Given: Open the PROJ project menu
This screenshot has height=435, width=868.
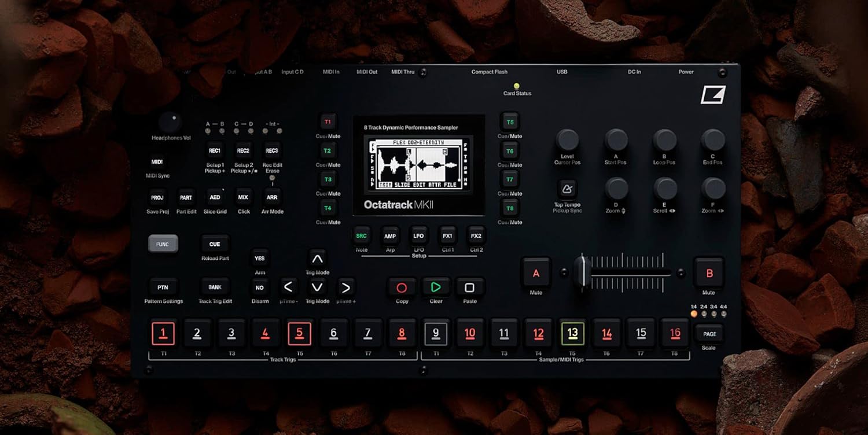Looking at the screenshot, I should [157, 198].
